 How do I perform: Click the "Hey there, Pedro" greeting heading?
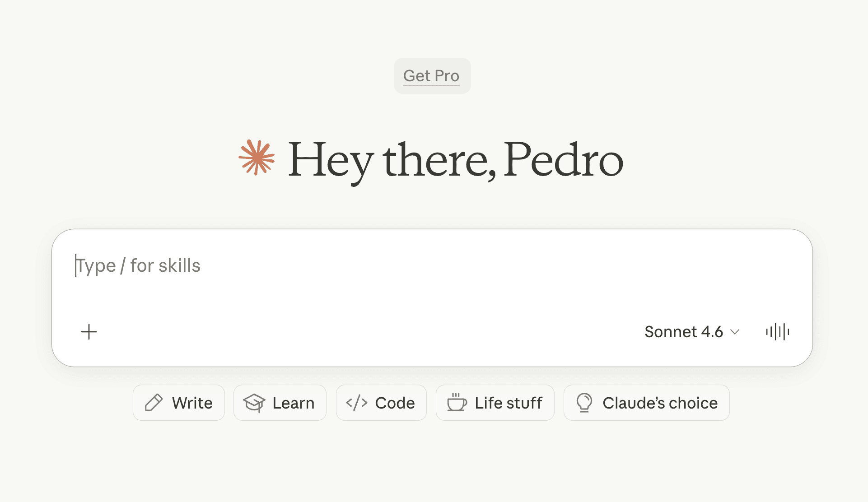(455, 159)
